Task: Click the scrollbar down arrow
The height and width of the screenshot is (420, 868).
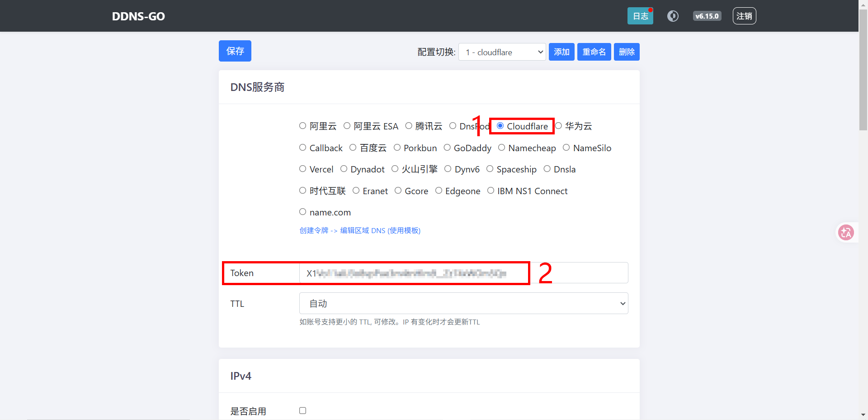Action: (863, 415)
